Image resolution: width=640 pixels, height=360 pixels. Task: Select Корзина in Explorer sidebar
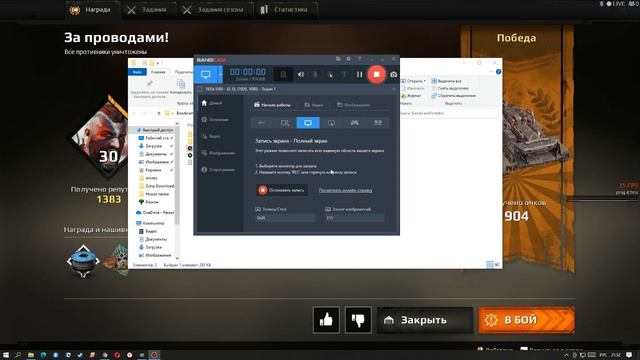pos(153,170)
